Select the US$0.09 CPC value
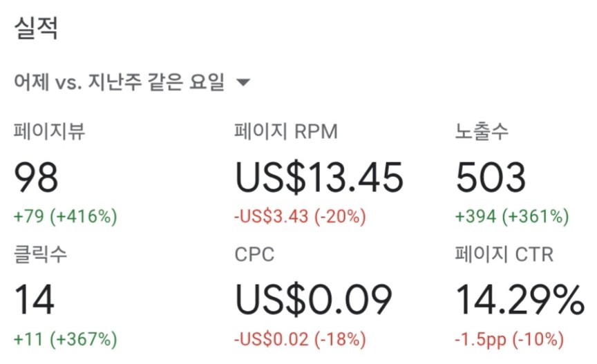 tap(313, 300)
